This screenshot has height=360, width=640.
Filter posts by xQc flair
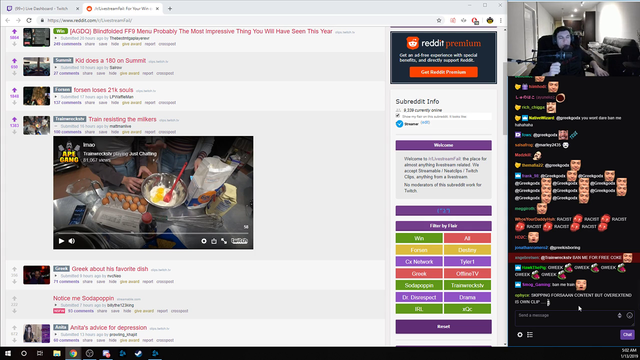467,309
